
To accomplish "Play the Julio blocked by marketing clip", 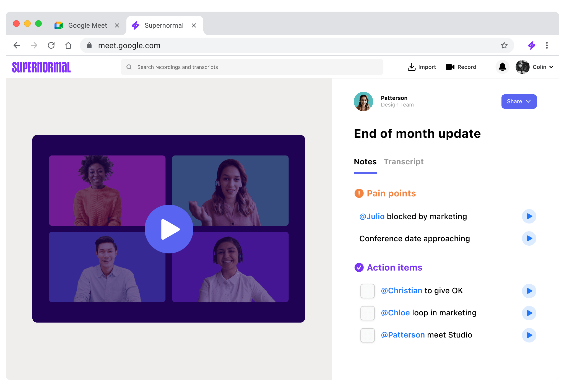I will (529, 216).
